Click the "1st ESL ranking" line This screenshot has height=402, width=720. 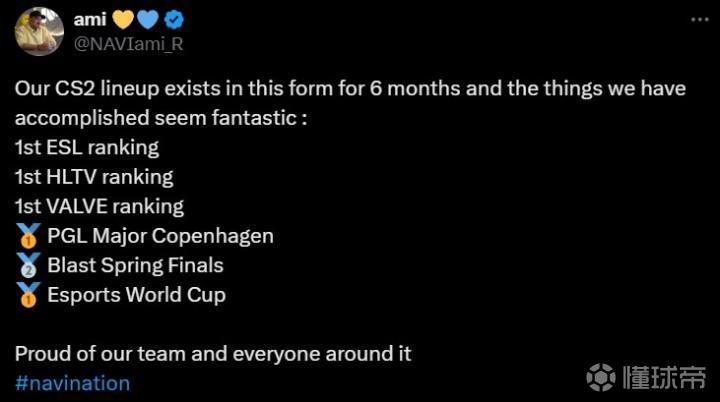(87, 148)
